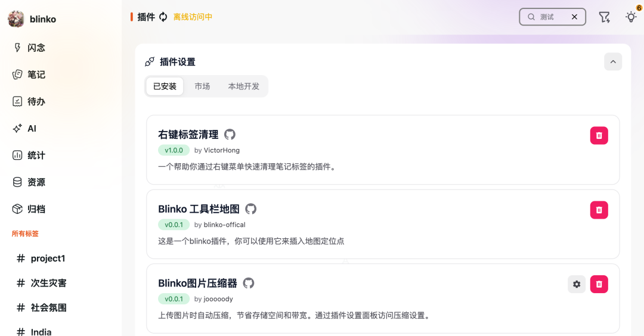Open the lightbulb notifications icon
Image resolution: width=644 pixels, height=336 pixels.
[631, 17]
